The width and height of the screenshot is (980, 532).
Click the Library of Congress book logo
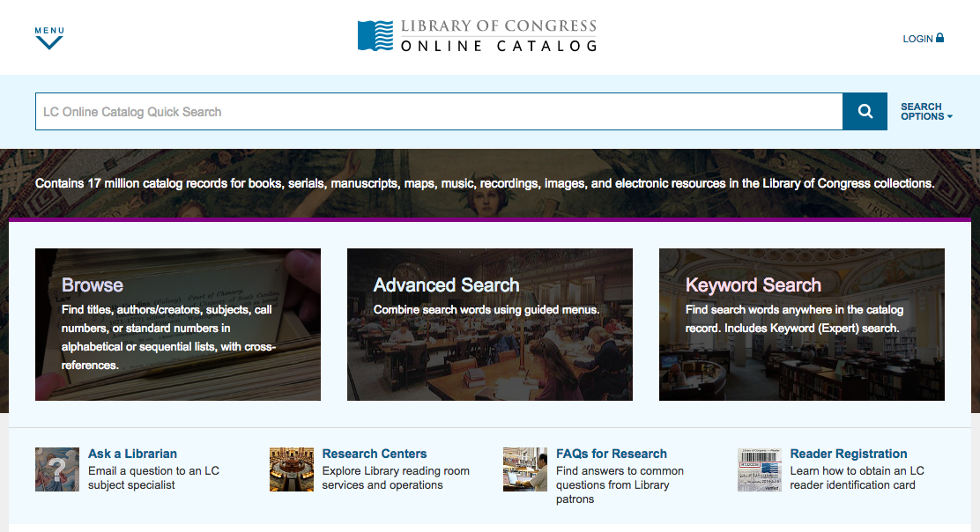(375, 35)
